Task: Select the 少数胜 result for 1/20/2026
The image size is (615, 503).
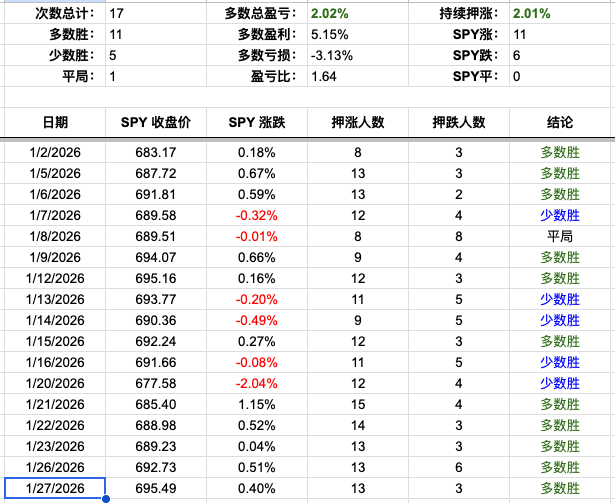Action: coord(560,383)
